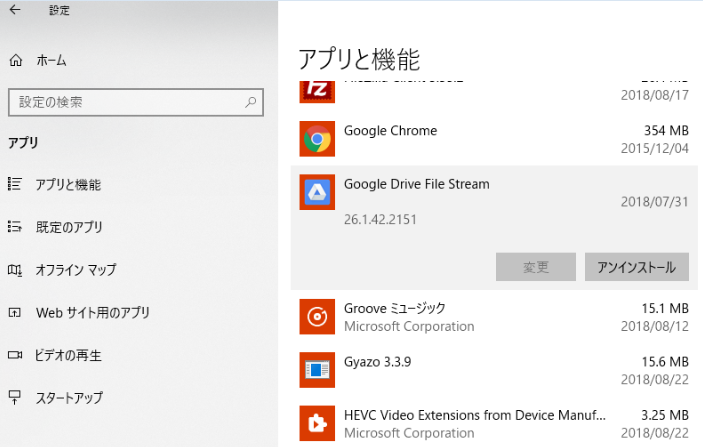Click the Gyazo app icon
Screen dimensions: 703x447
(x=317, y=370)
